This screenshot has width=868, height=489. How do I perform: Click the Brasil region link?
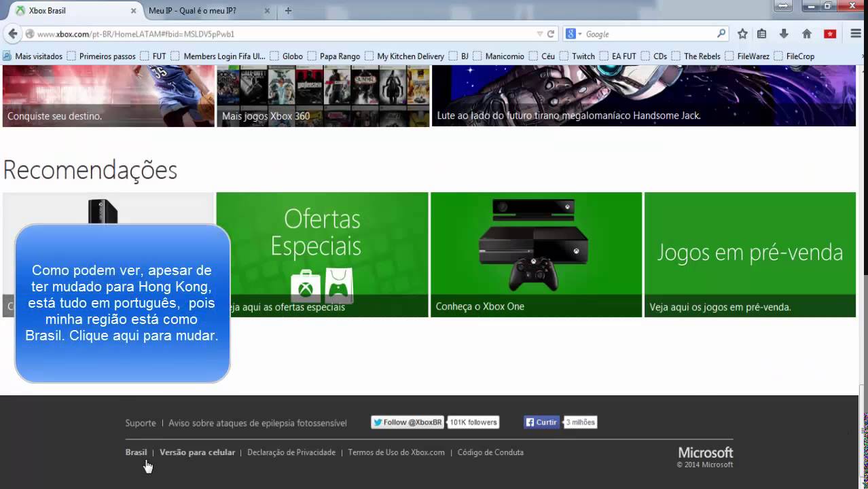coord(136,452)
